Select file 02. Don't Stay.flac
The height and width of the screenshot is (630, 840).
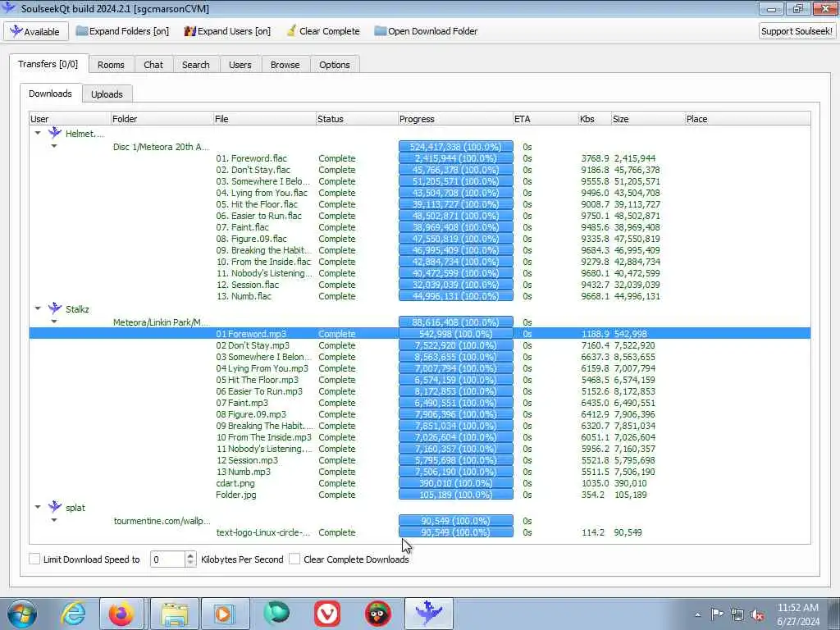[253, 170]
